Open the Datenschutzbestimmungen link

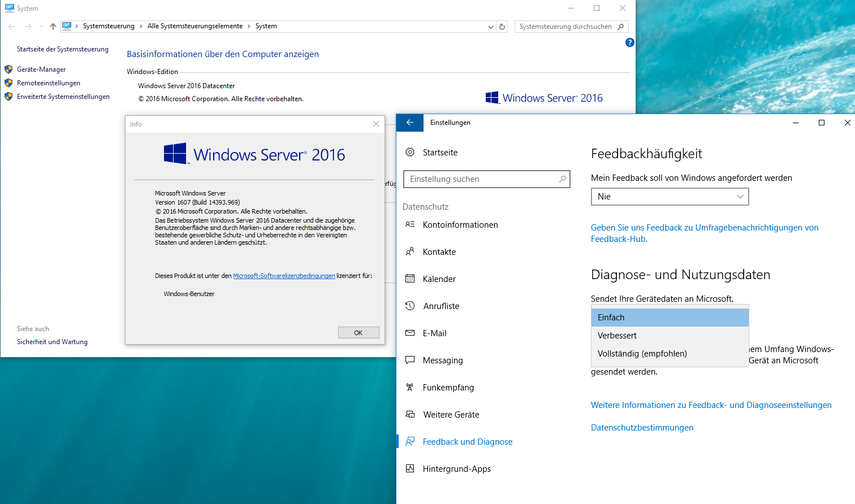click(x=642, y=428)
